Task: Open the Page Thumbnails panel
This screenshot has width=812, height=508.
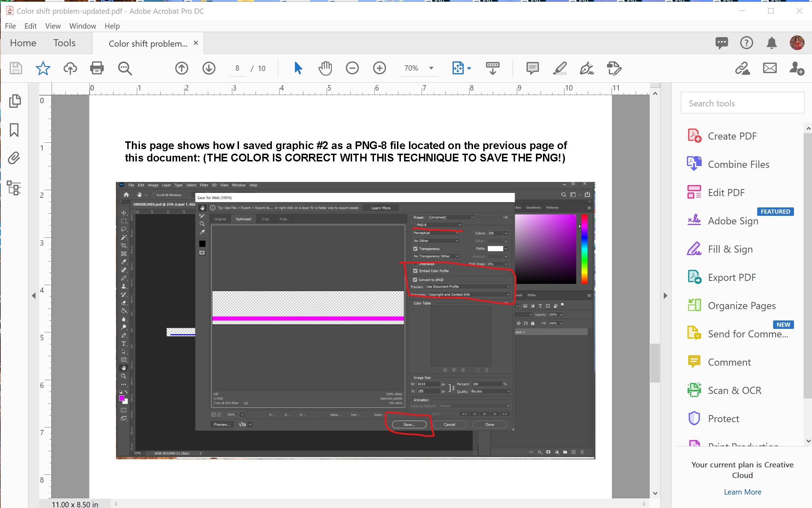Action: coord(14,101)
